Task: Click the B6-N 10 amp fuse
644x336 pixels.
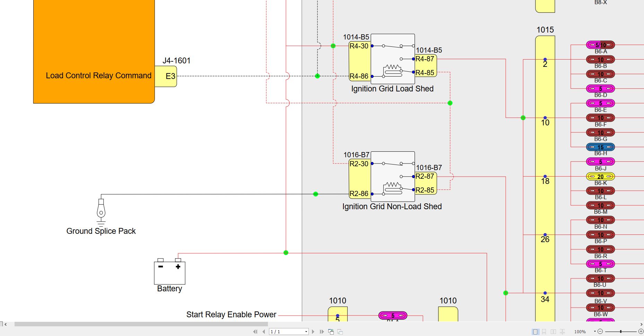Action: coord(600,220)
